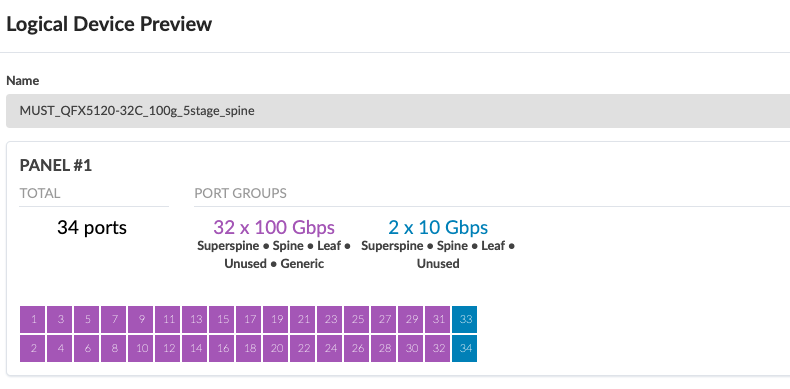Click port 14 purple square
The image size is (790, 389).
[x=195, y=349]
